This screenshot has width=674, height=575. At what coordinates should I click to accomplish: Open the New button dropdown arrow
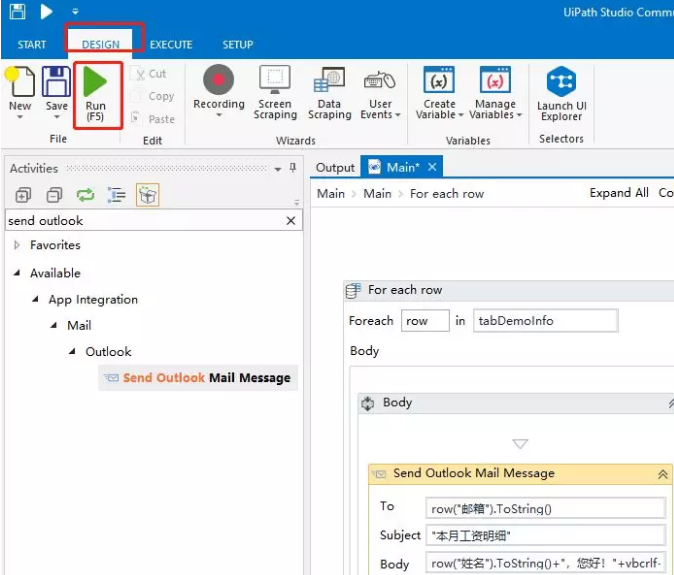pos(20,117)
